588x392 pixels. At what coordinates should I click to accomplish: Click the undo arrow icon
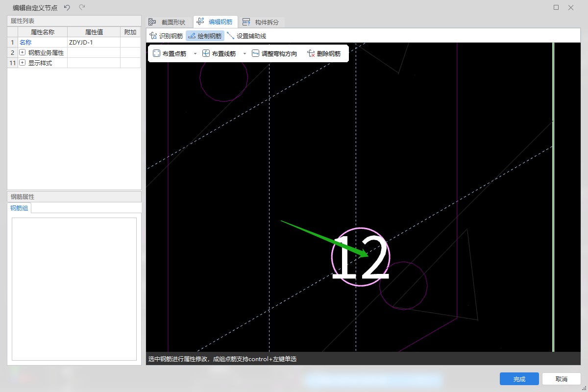click(67, 7)
